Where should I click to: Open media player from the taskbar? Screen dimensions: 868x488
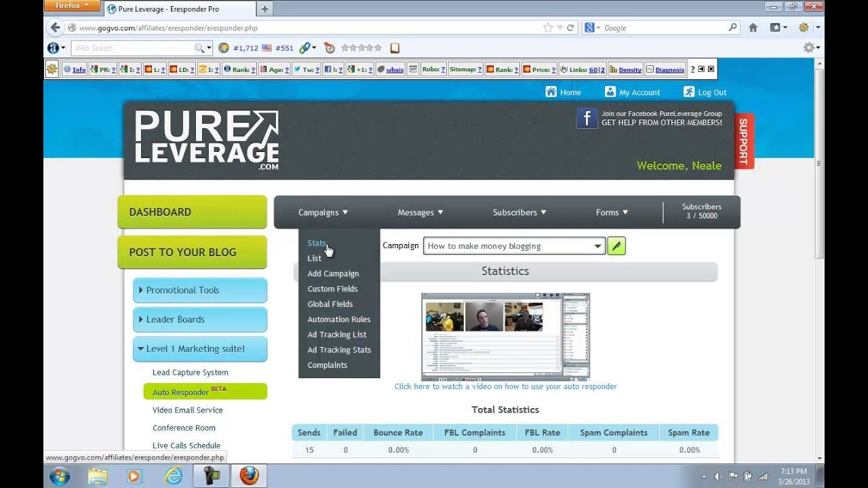click(134, 476)
